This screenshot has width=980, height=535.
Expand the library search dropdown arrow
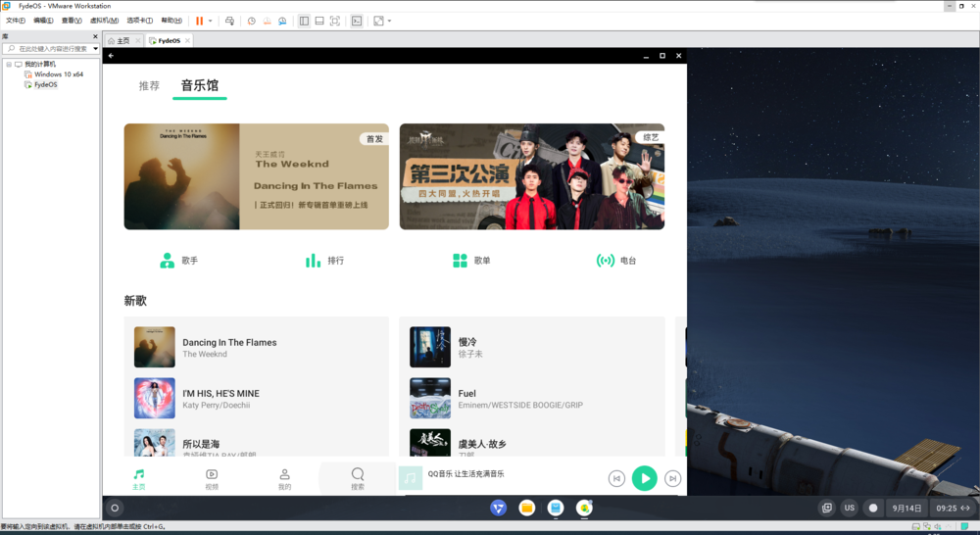(x=95, y=48)
